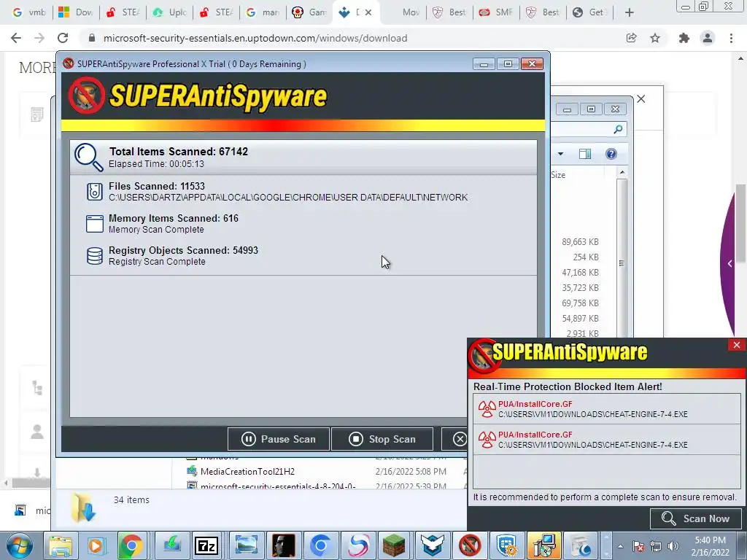This screenshot has height=560, width=747.
Task: Open Windows Media Player from taskbar
Action: [x=96, y=545]
